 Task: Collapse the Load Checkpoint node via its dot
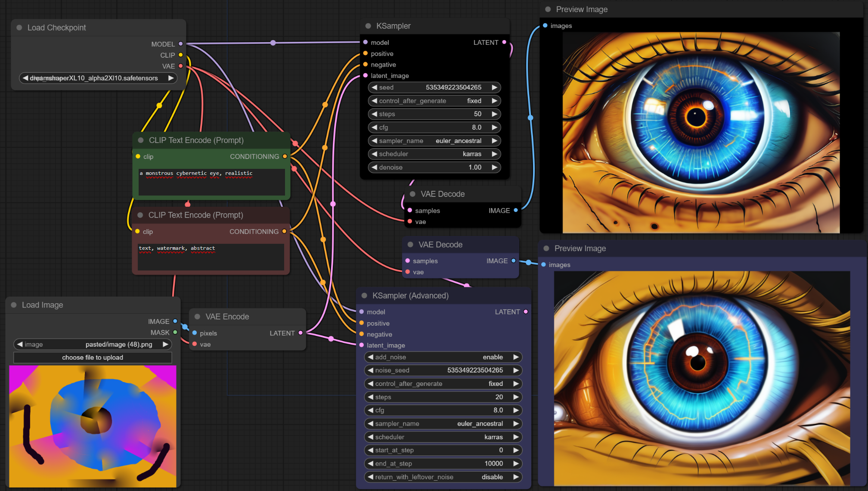coord(19,28)
